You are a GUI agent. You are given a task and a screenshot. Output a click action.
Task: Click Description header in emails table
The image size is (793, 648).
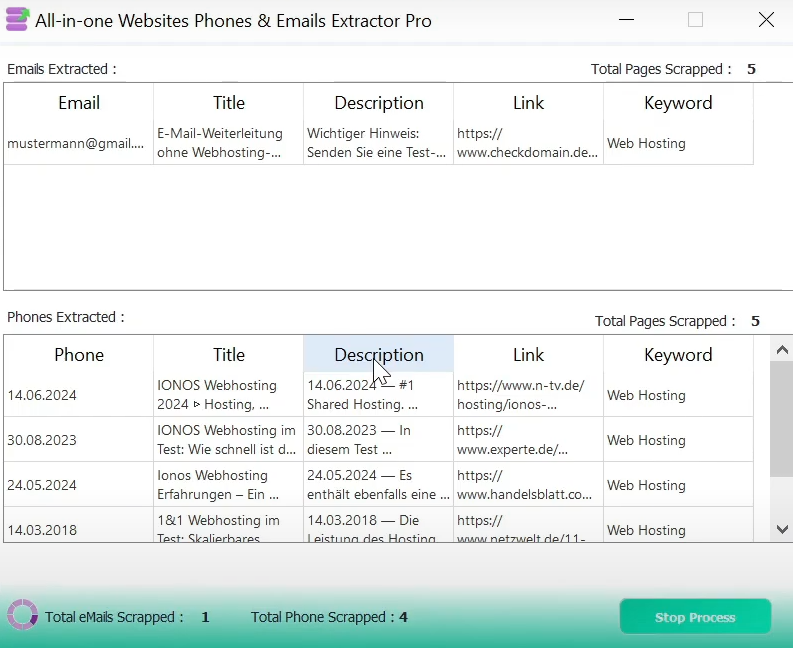point(379,103)
